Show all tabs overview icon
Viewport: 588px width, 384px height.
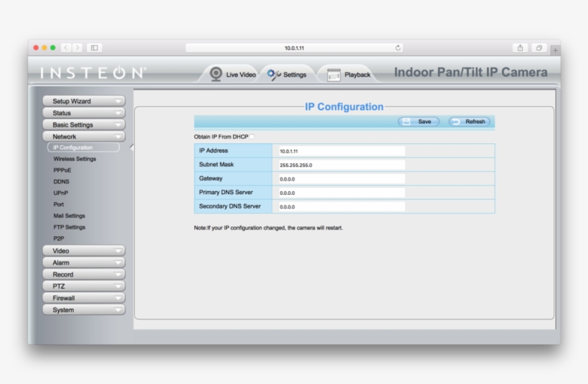pyautogui.click(x=539, y=47)
